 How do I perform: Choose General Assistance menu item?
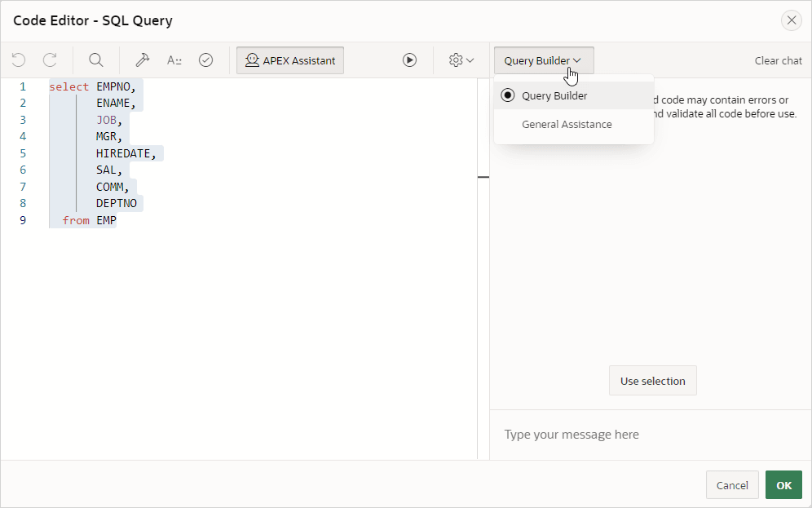pyautogui.click(x=574, y=124)
